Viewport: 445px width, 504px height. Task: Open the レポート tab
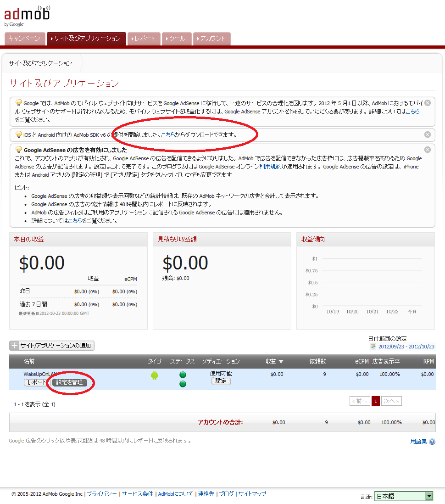144,39
